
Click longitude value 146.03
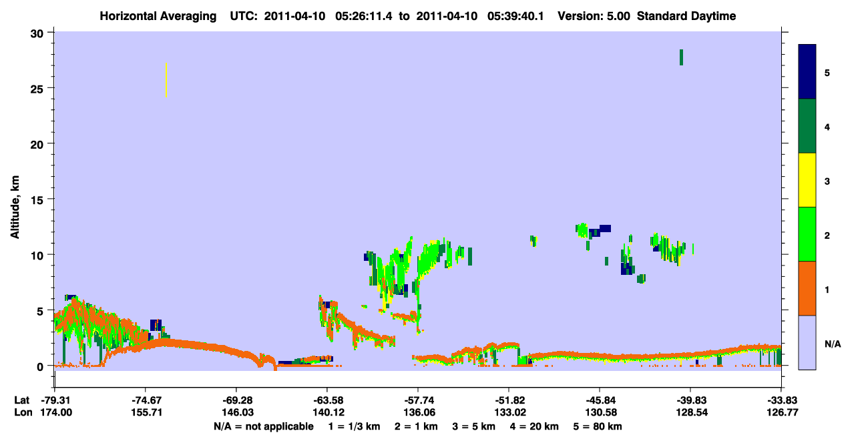pyautogui.click(x=236, y=412)
